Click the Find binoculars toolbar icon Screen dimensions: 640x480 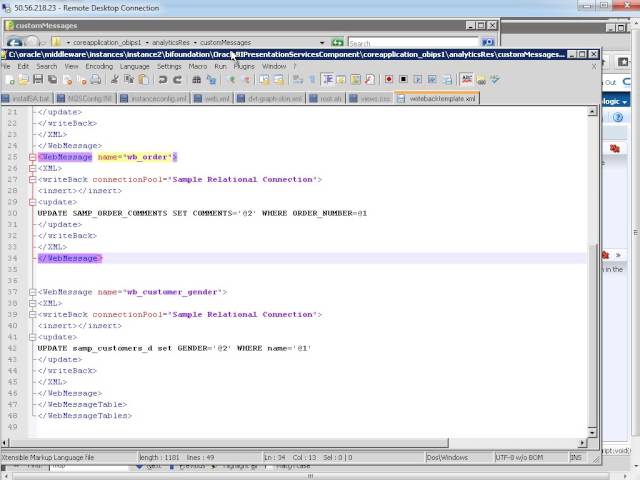pos(197,80)
